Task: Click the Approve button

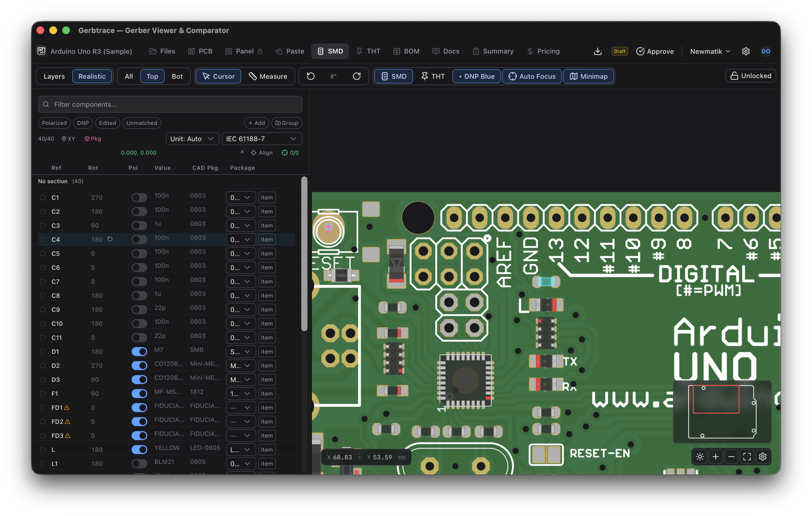Action: coord(655,51)
